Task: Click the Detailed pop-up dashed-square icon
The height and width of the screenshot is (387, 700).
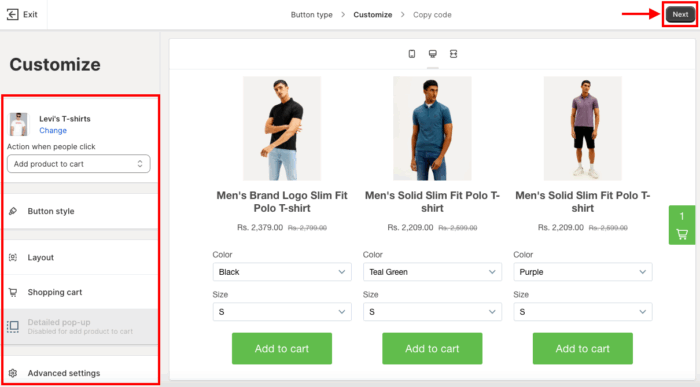Action: (x=13, y=326)
